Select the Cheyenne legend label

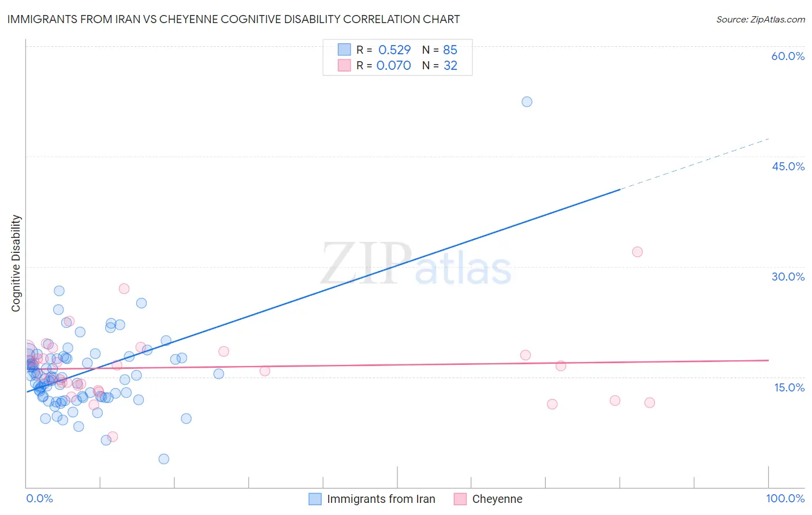click(497, 499)
